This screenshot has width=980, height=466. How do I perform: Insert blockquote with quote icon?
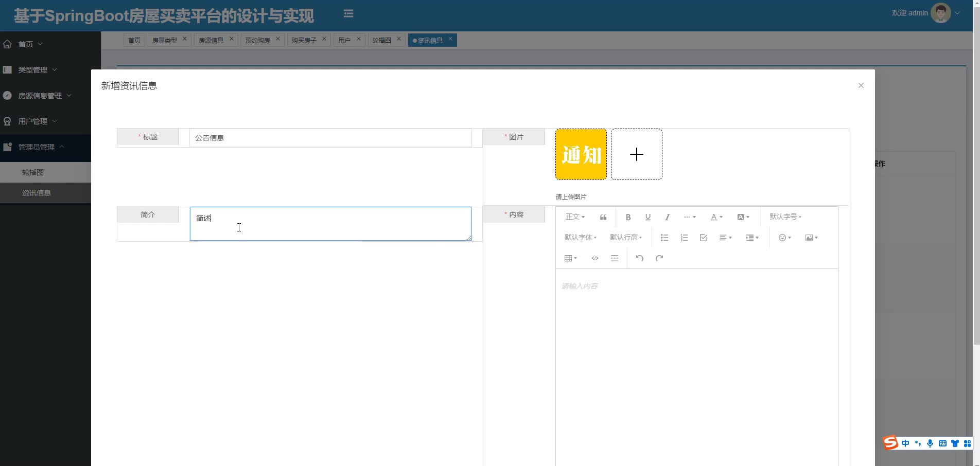tap(603, 217)
